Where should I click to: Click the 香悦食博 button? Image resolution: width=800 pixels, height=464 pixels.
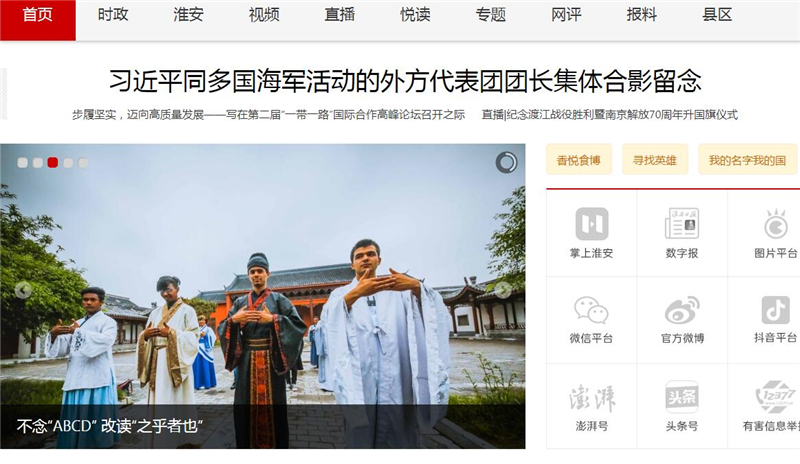579,160
